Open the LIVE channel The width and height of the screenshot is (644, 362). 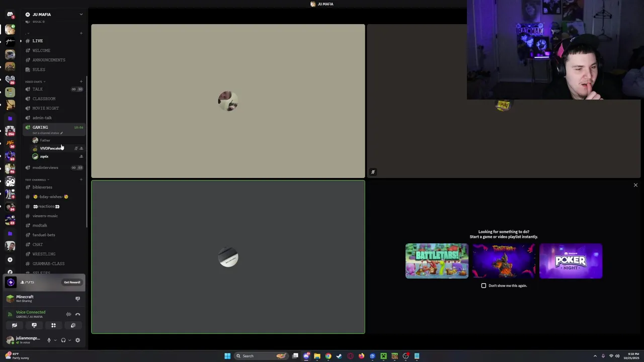[53, 41]
